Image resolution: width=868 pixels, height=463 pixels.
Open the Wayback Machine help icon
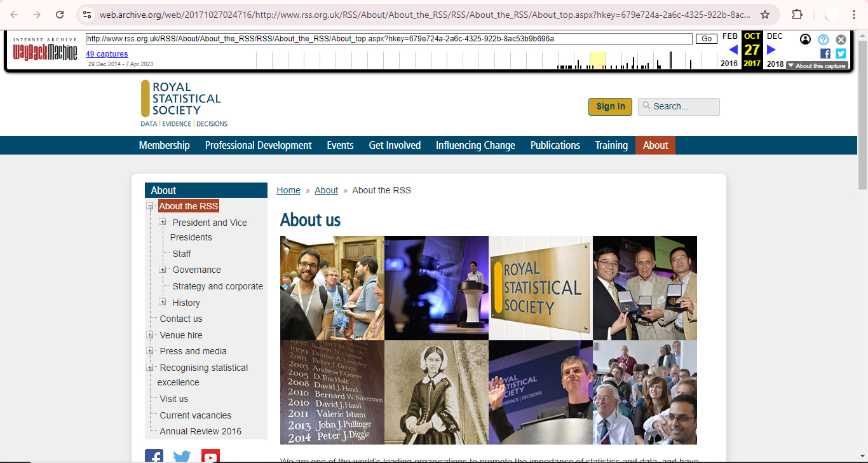(x=824, y=39)
